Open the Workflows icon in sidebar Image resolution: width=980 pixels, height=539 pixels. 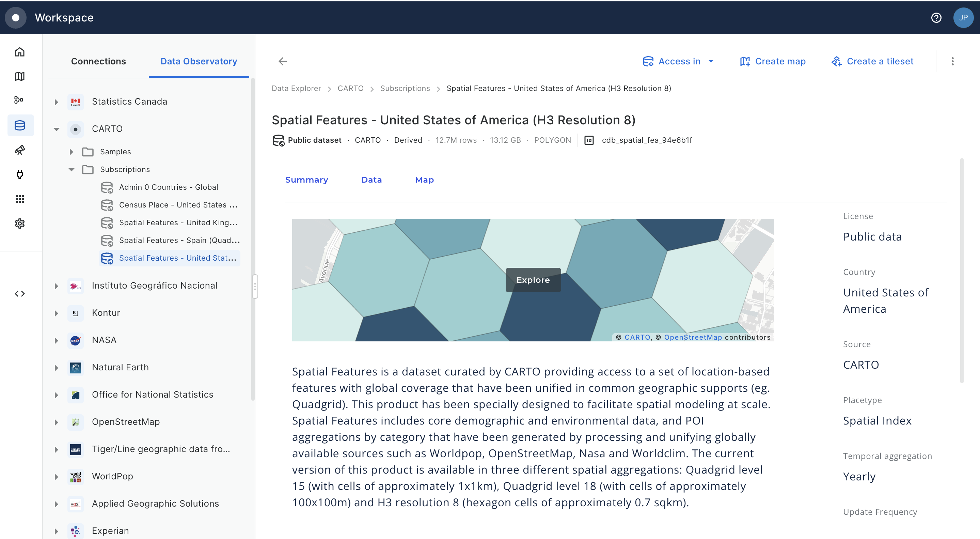coord(19,100)
